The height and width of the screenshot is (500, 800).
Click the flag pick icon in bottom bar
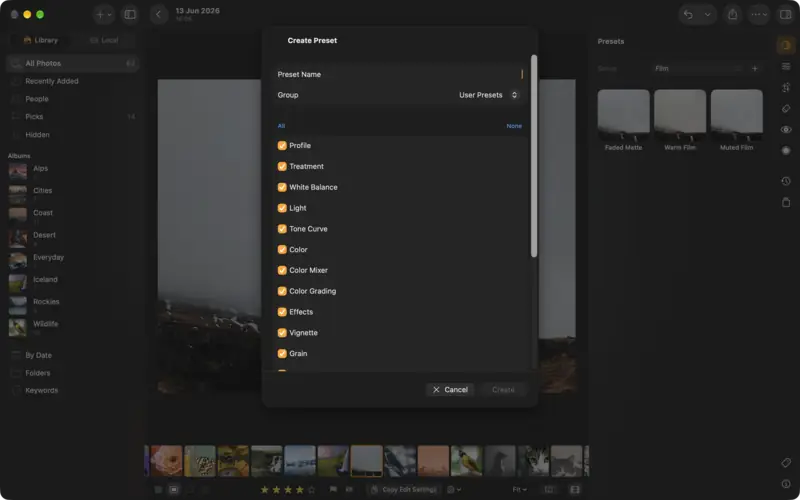click(333, 489)
